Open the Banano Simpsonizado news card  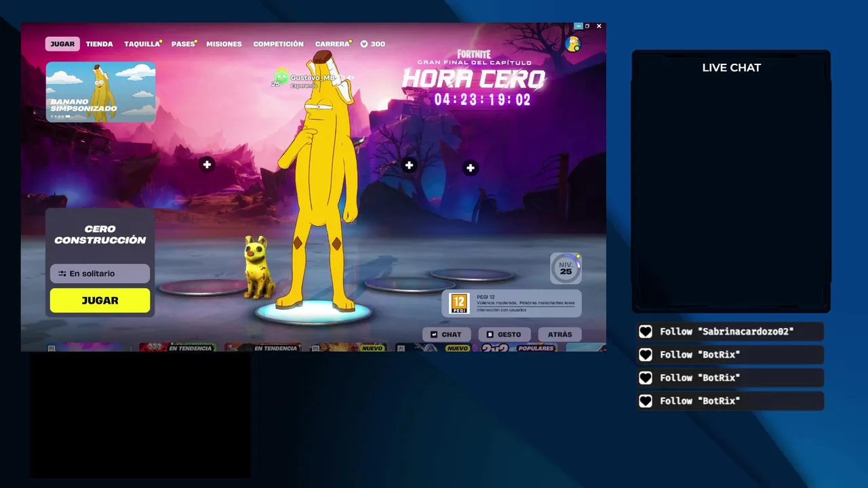point(100,91)
